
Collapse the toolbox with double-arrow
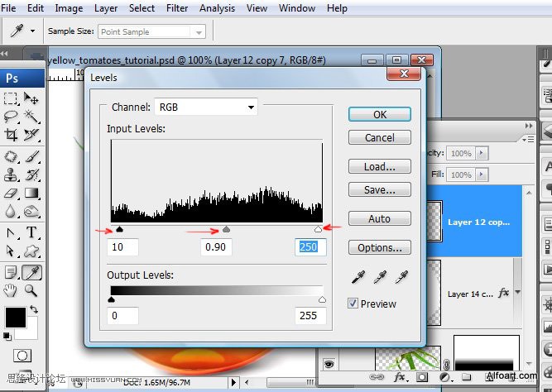(x=4, y=54)
